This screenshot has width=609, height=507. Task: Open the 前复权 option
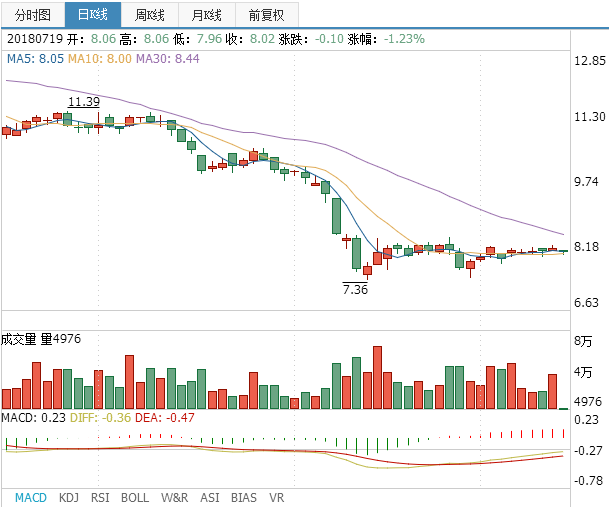point(266,15)
